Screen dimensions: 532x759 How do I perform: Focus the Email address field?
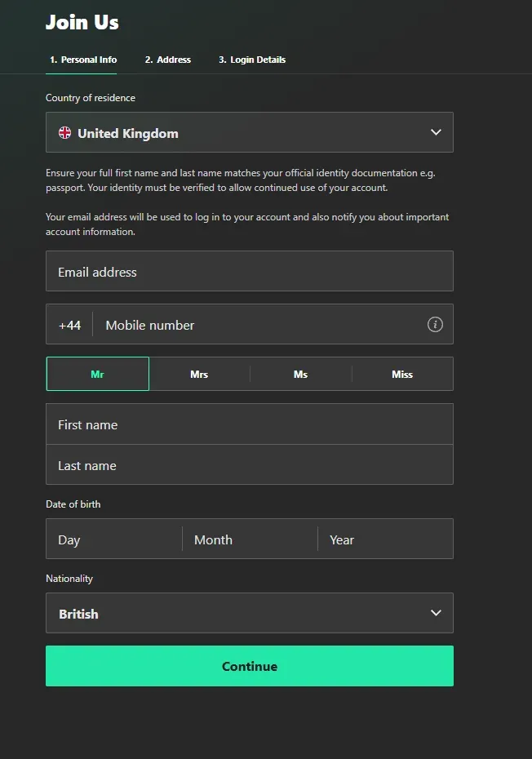pyautogui.click(x=249, y=272)
